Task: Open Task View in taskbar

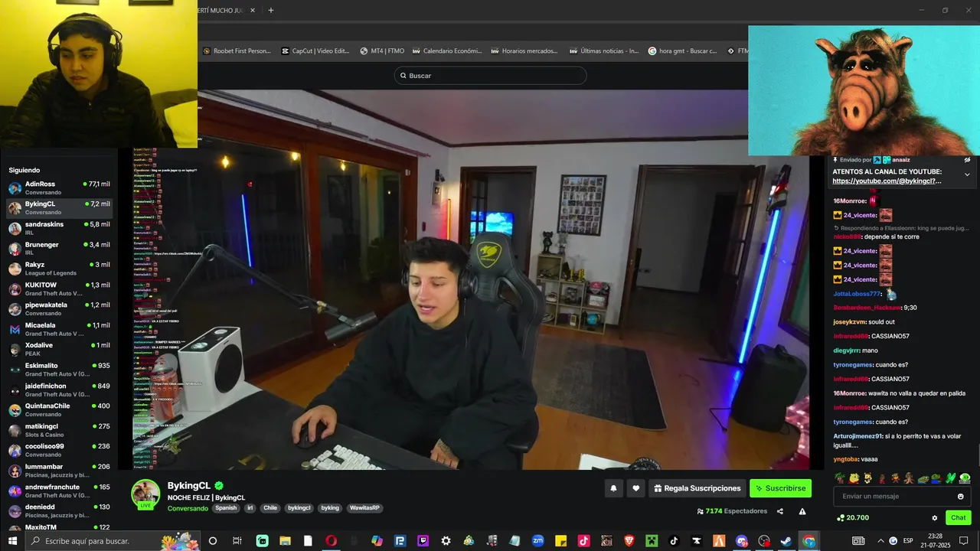Action: [237, 540]
